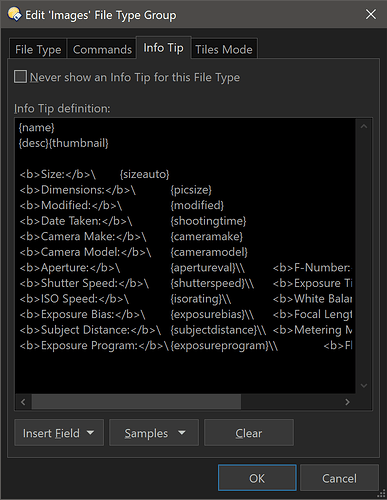The image size is (387, 500).
Task: Expand the Samples dropdown menu
Action: [x=154, y=433]
